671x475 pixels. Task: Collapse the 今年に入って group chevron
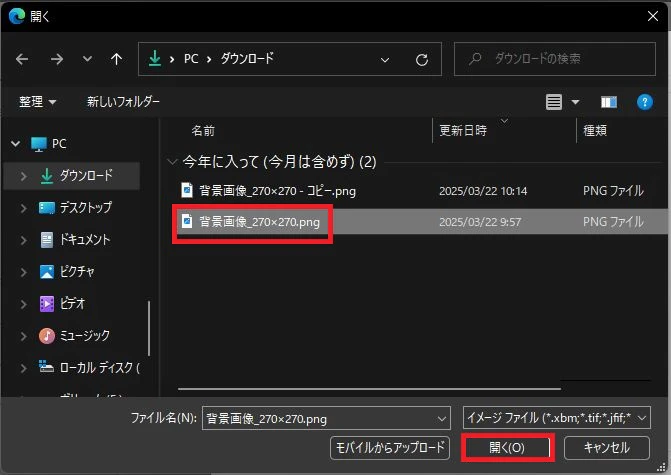point(172,162)
